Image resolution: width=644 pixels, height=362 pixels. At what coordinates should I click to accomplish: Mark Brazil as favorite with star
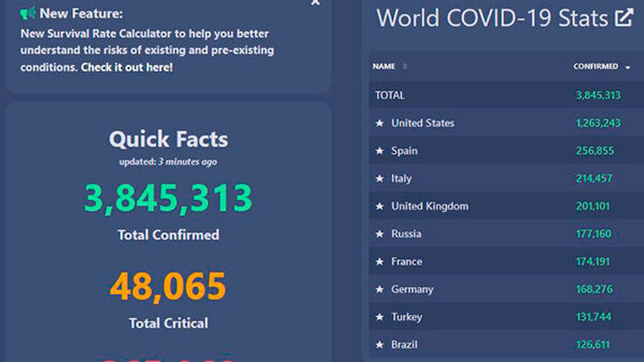[x=380, y=345]
